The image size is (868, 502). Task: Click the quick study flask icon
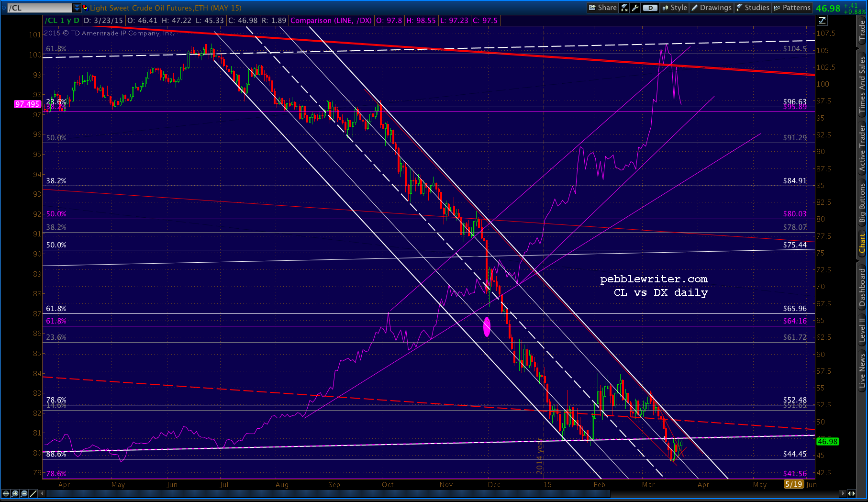pyautogui.click(x=624, y=8)
